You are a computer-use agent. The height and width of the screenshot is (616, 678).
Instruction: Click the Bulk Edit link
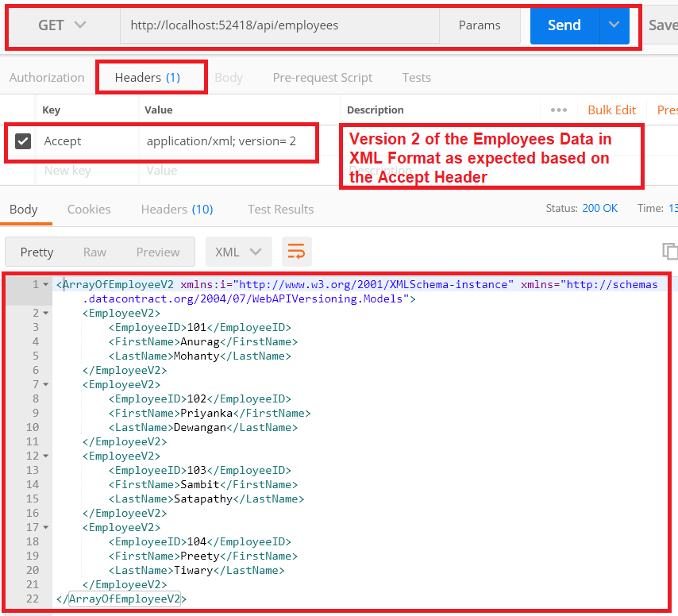click(x=611, y=110)
